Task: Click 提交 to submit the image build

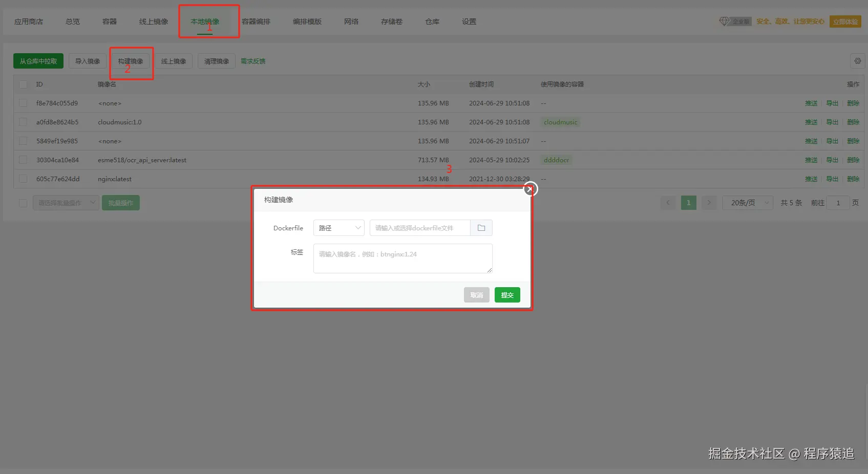Action: (507, 295)
